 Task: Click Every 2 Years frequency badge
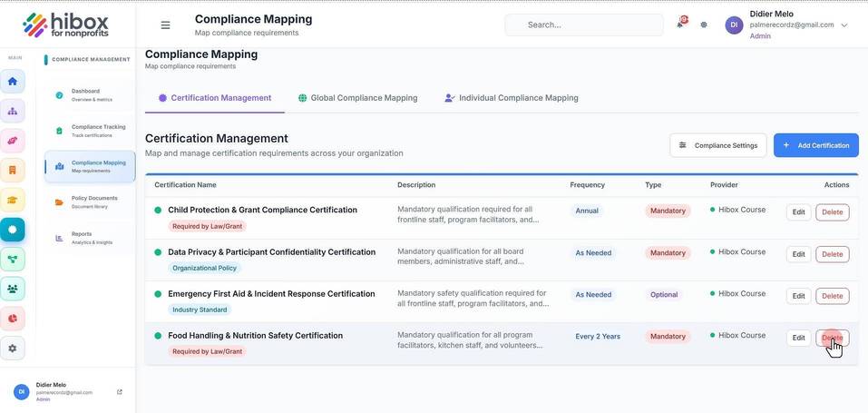pyautogui.click(x=598, y=337)
